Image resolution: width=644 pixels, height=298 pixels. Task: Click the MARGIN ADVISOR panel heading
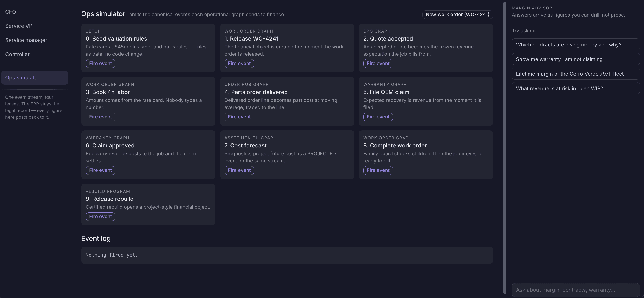coord(532,8)
